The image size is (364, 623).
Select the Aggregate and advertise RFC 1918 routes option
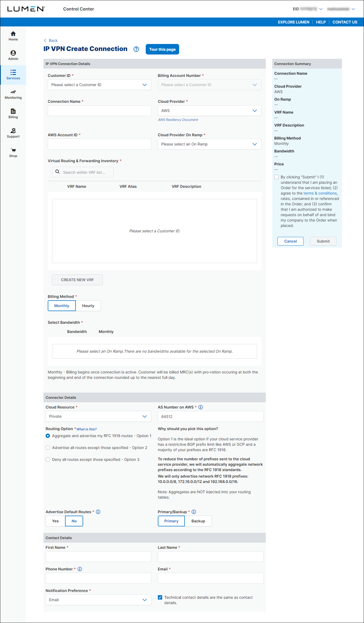[x=48, y=436]
